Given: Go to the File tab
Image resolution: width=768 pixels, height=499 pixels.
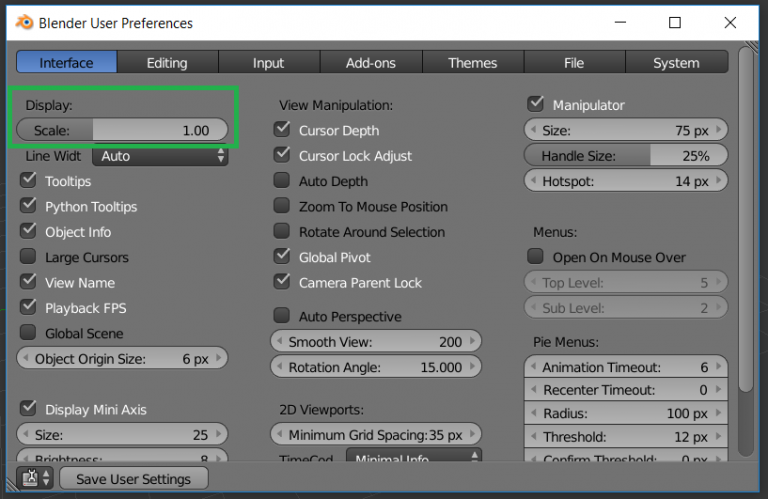Looking at the screenshot, I should (574, 63).
